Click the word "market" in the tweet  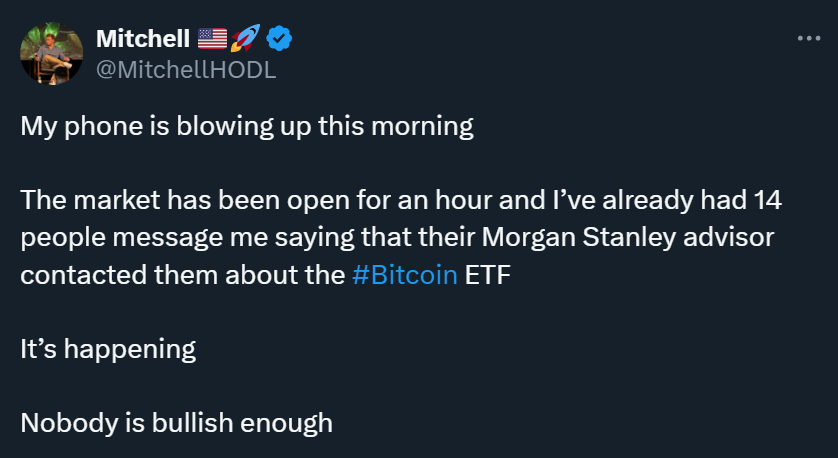tap(109, 202)
